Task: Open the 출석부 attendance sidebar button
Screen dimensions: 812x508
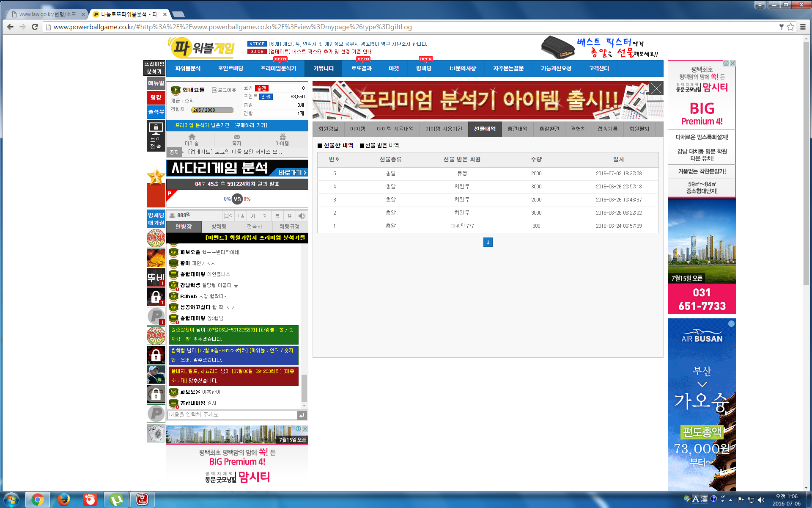Action: point(156,112)
